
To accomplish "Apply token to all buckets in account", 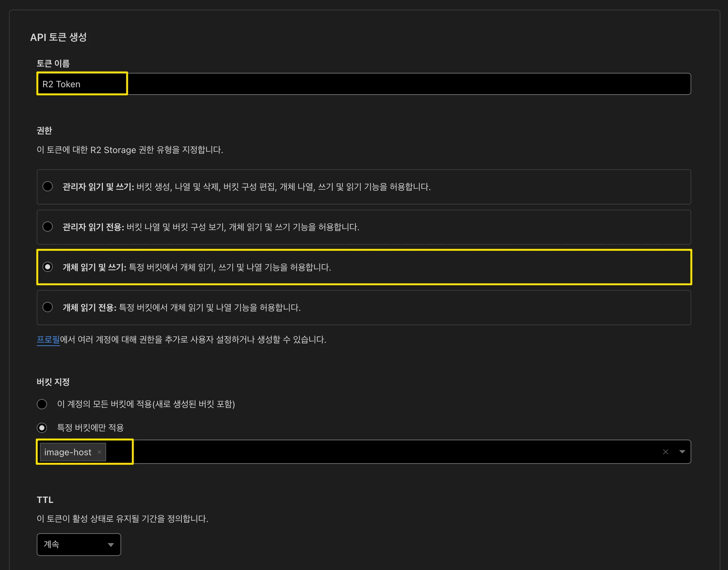I will pos(42,404).
